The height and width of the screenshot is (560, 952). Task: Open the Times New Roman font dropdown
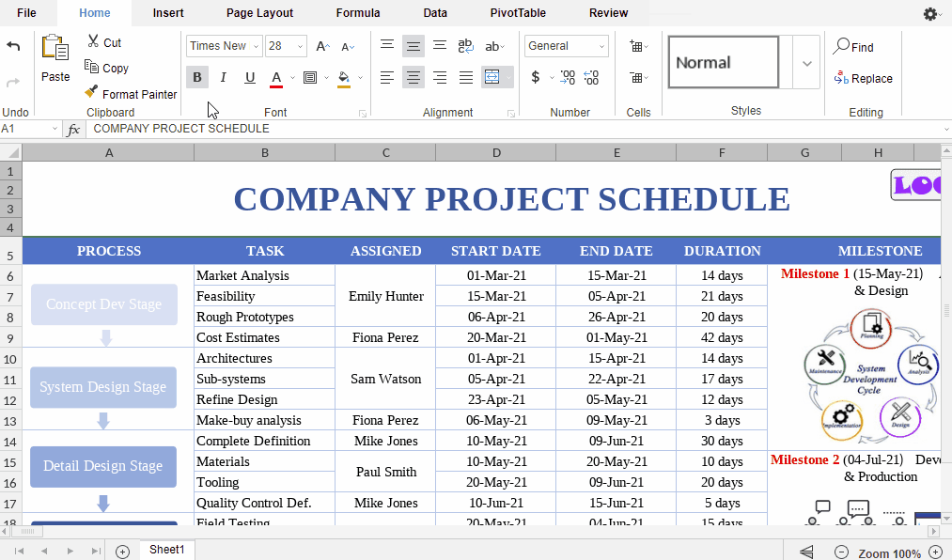point(225,46)
